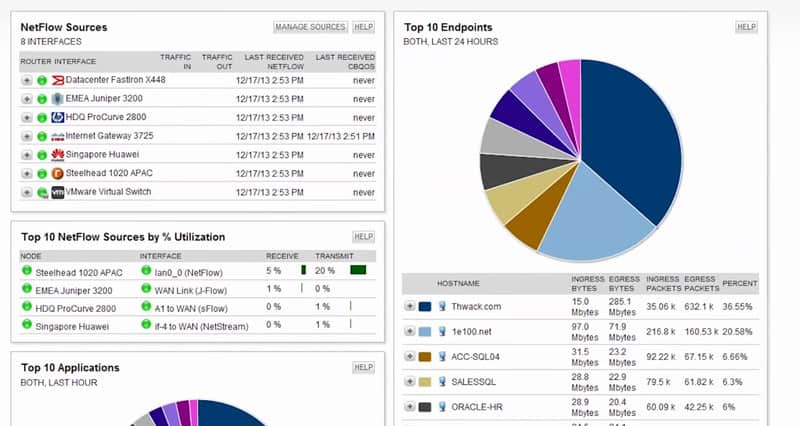Click interface status icon for WAN Link (J-Flow)

(146, 288)
